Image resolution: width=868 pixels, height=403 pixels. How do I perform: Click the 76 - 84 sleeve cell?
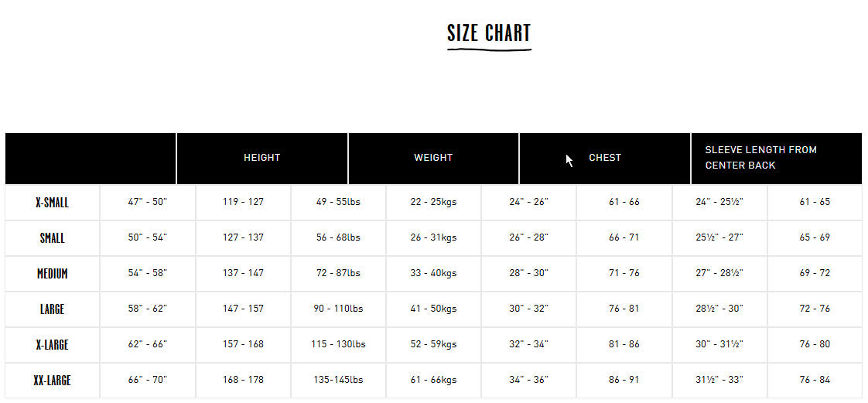click(815, 380)
